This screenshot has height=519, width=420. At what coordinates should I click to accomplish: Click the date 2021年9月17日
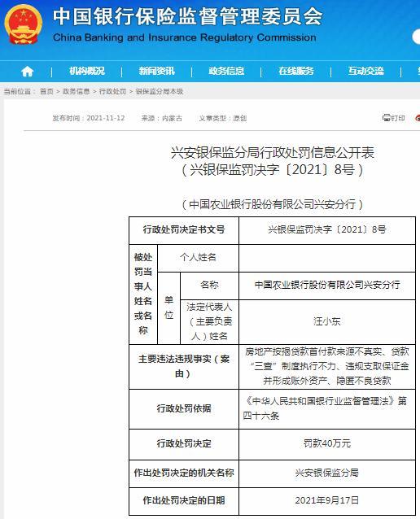tap(327, 501)
